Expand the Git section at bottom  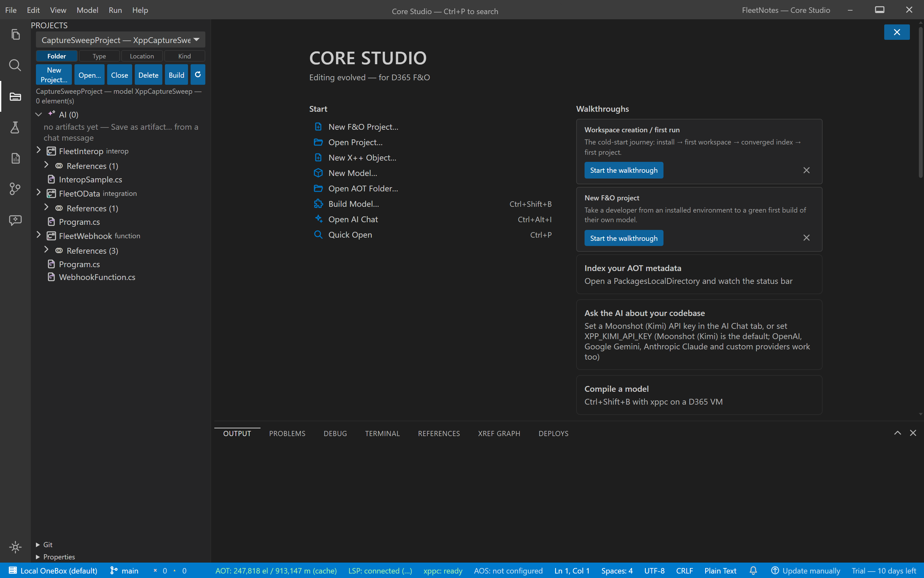(x=38, y=545)
